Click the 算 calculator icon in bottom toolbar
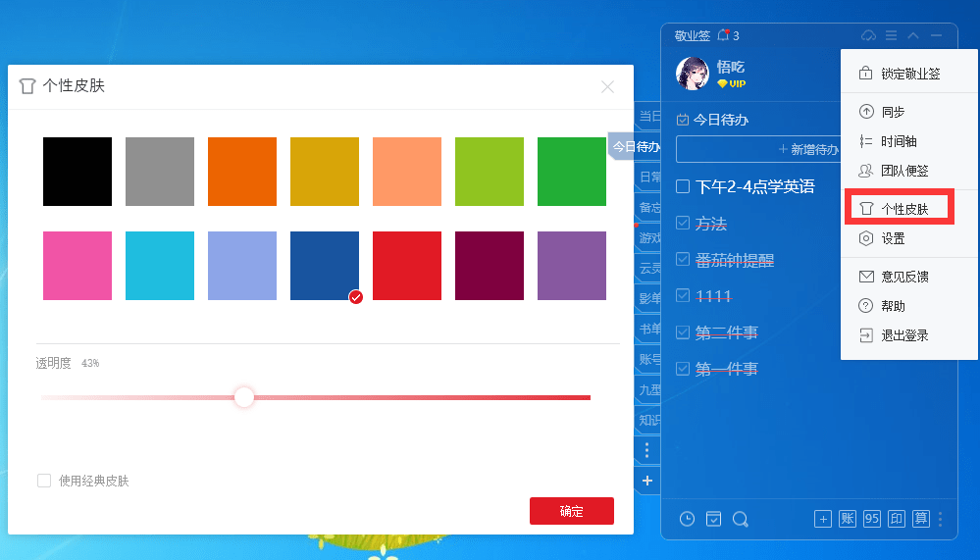This screenshot has width=980, height=560. [921, 519]
